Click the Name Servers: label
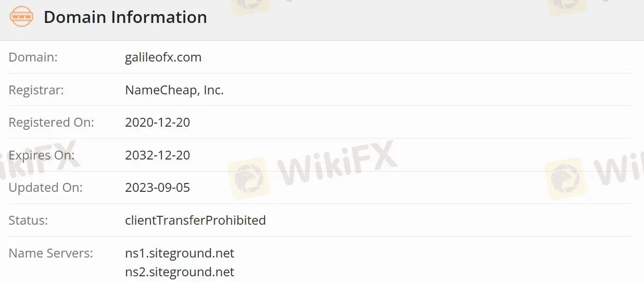Viewport: 644px width, 282px height. [50, 253]
